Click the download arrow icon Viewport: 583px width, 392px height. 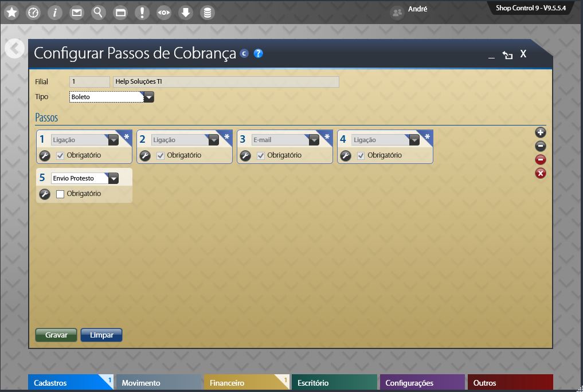186,13
